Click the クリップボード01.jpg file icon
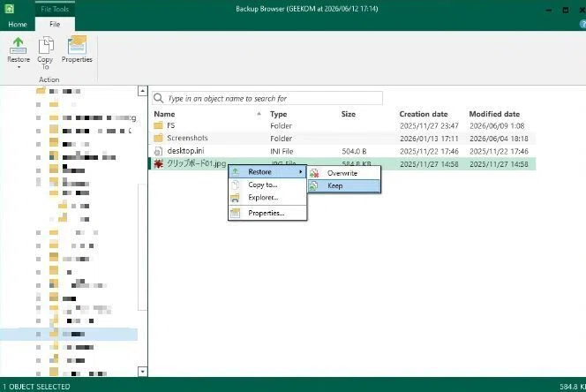Viewport: 586px width, 392px height. pyautogui.click(x=159, y=164)
